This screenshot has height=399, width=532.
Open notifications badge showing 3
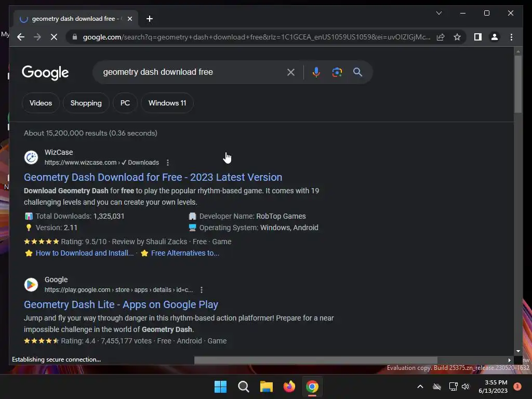click(517, 387)
